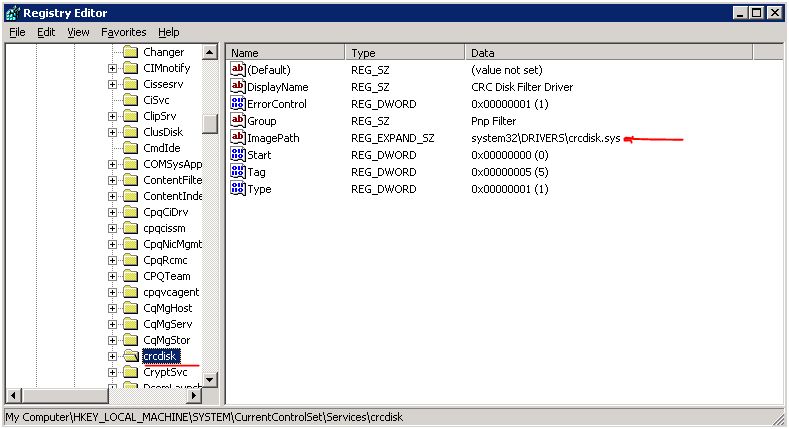Screen dimensions: 789x429
Task: Click the tree vertical scrollbar thumb
Action: pyautogui.click(x=210, y=124)
